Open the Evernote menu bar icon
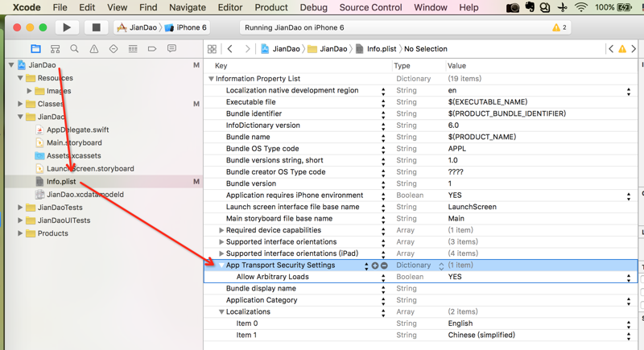This screenshot has width=644, height=350. pyautogui.click(x=530, y=7)
